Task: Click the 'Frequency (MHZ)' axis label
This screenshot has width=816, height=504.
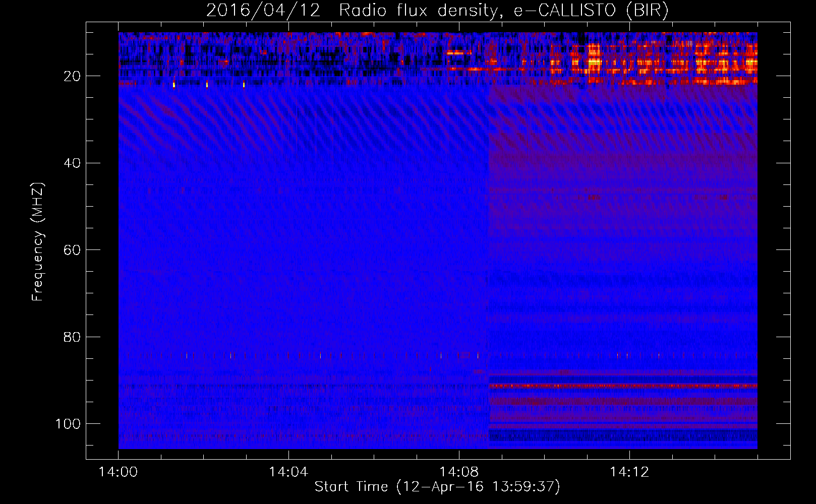Action: [x=38, y=241]
